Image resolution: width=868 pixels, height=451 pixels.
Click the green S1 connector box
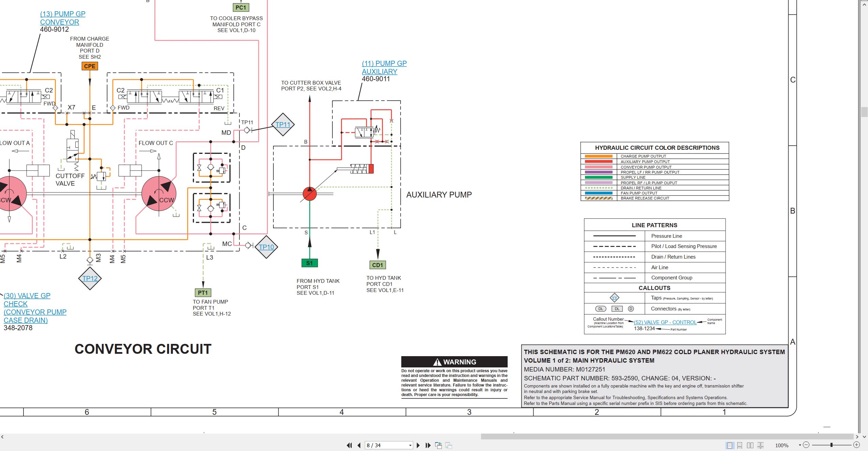[x=310, y=263]
